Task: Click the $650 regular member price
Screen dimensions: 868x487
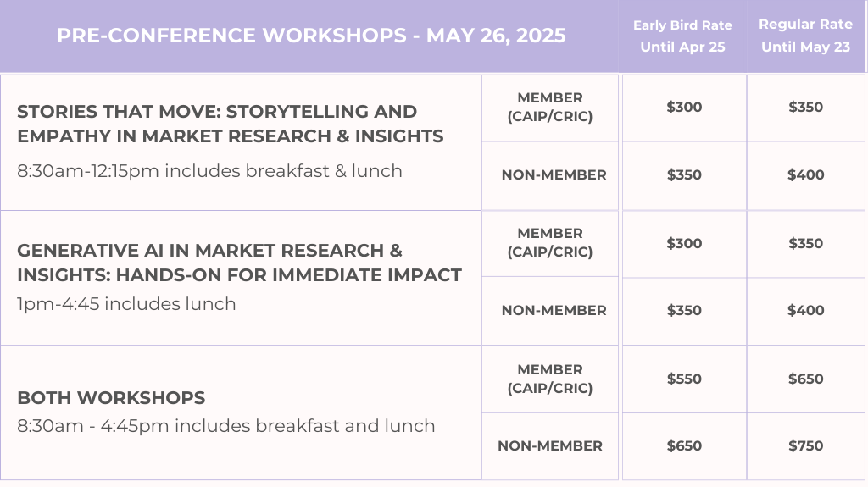Action: click(805, 379)
